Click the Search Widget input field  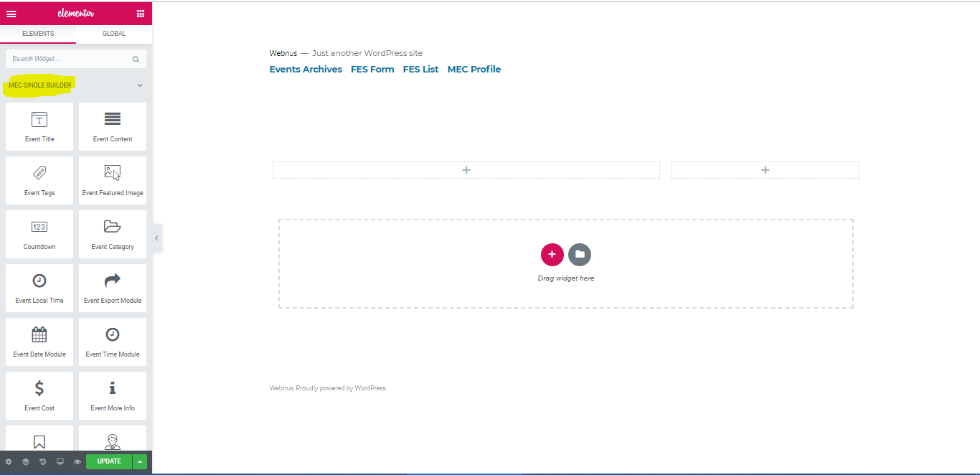75,59
